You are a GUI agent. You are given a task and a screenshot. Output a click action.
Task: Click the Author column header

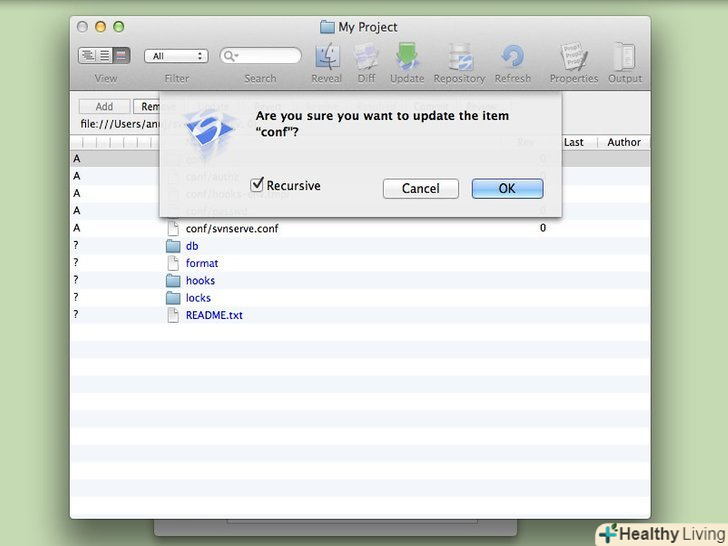point(623,142)
